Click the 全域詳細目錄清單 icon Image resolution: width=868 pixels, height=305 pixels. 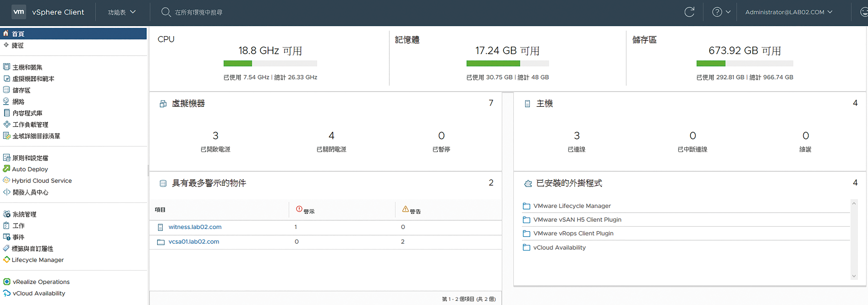pyautogui.click(x=6, y=136)
